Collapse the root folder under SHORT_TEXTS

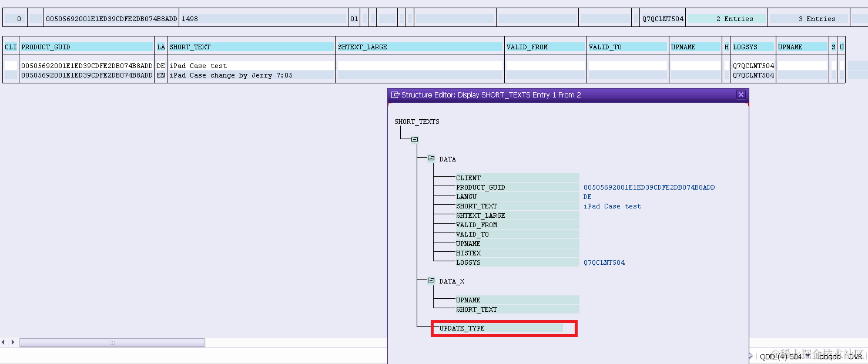click(414, 139)
